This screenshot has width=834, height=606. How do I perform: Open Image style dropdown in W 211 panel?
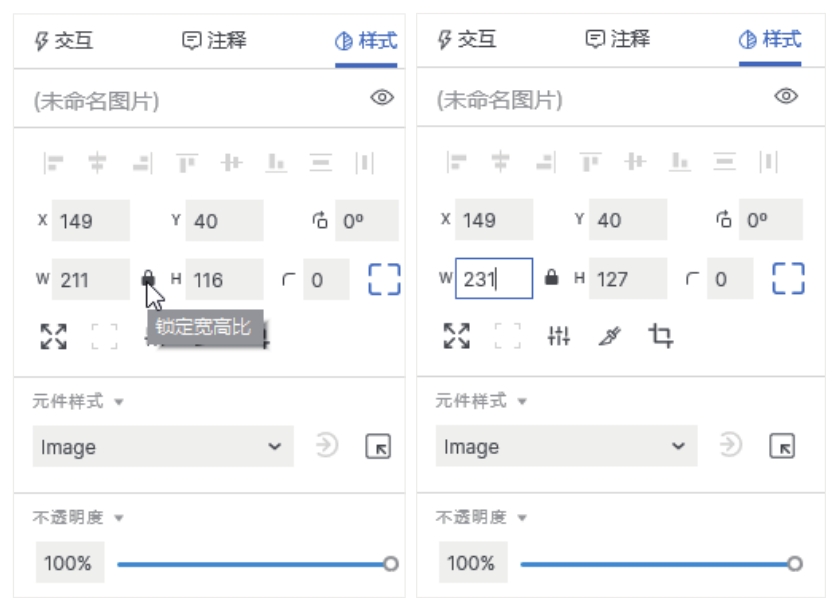(x=163, y=447)
